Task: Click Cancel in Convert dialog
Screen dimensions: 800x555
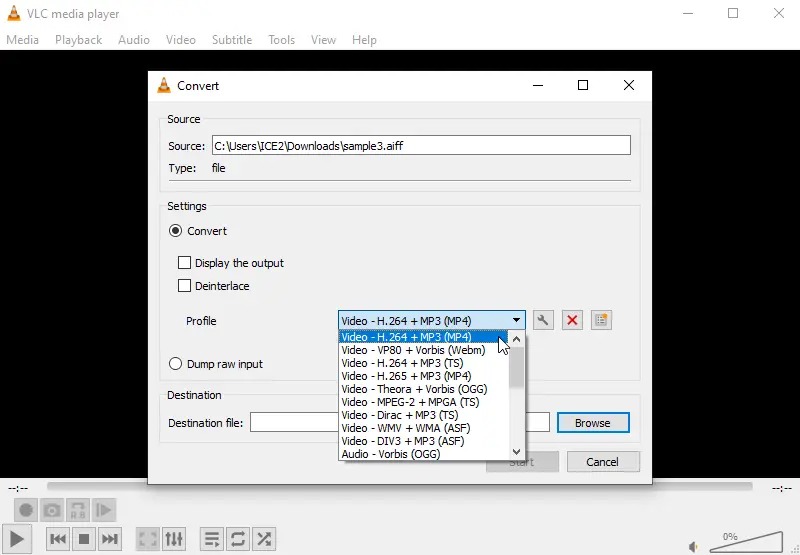Action: click(x=603, y=462)
